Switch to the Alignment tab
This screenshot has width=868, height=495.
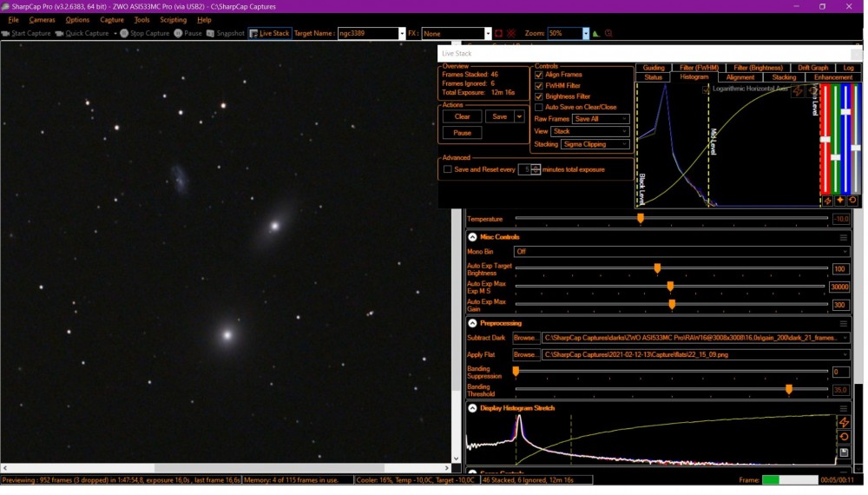pos(740,77)
